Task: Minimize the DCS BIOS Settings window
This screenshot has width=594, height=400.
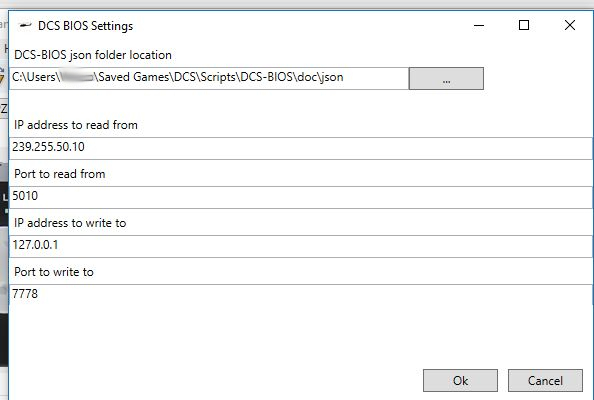Action: (x=479, y=25)
